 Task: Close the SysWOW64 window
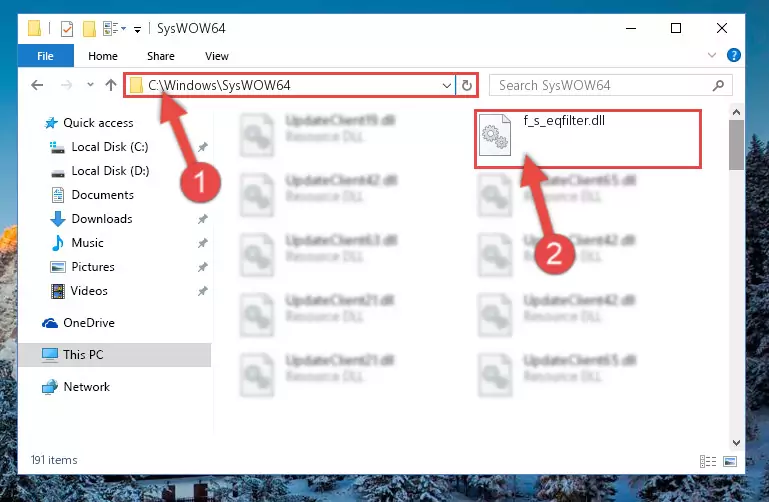tap(722, 28)
